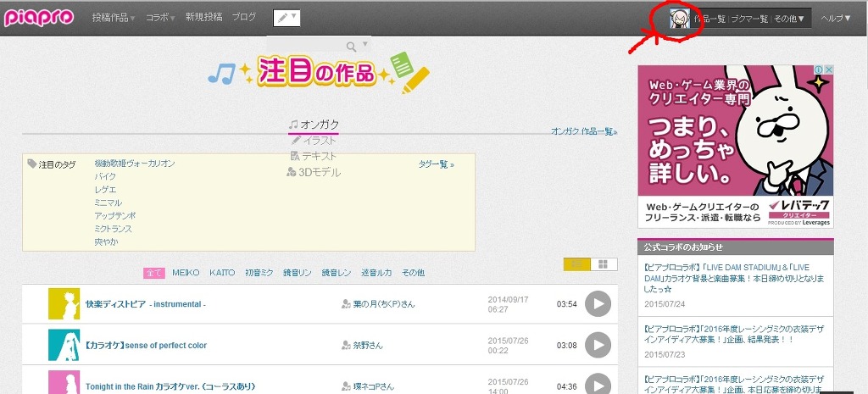Image resolution: width=868 pixels, height=394 pixels.
Task: Open 新規投稿 page
Action: coord(203,17)
